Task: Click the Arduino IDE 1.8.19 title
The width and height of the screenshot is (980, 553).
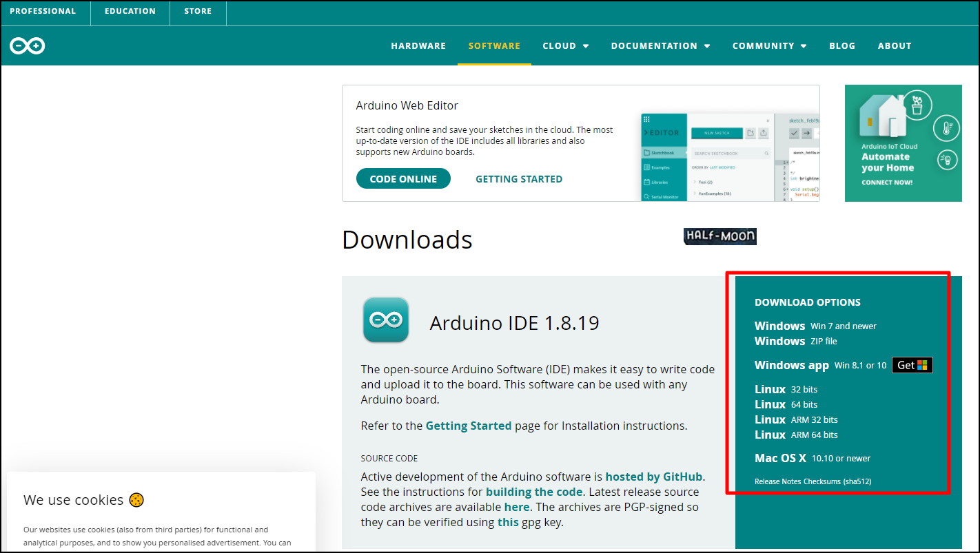Action: click(x=515, y=322)
